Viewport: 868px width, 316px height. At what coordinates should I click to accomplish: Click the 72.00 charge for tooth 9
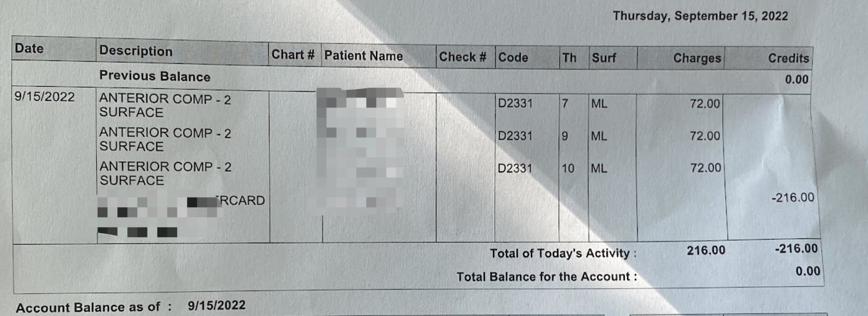[705, 136]
